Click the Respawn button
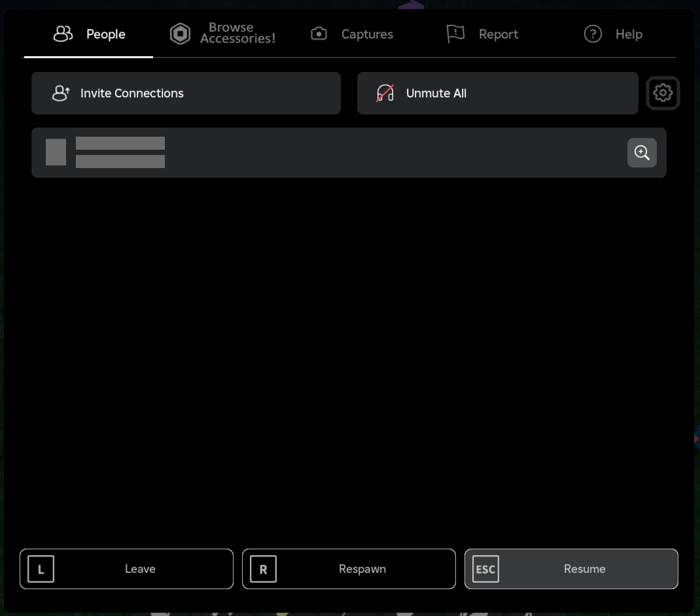This screenshot has height=616, width=700. 349,569
